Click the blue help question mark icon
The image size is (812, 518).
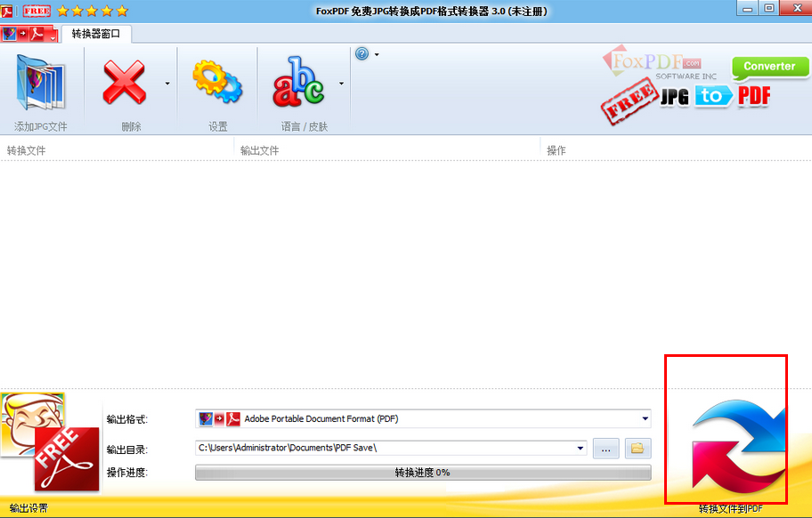pyautogui.click(x=362, y=53)
